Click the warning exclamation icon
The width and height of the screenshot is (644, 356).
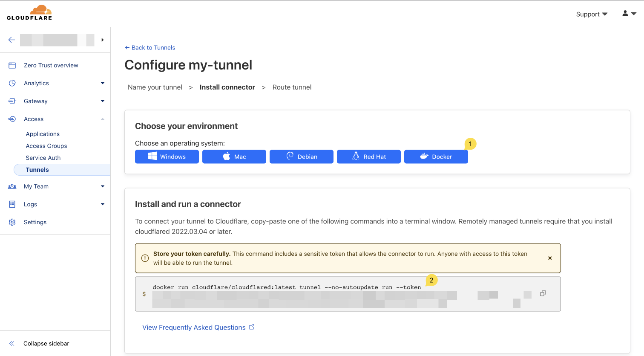[x=145, y=258]
